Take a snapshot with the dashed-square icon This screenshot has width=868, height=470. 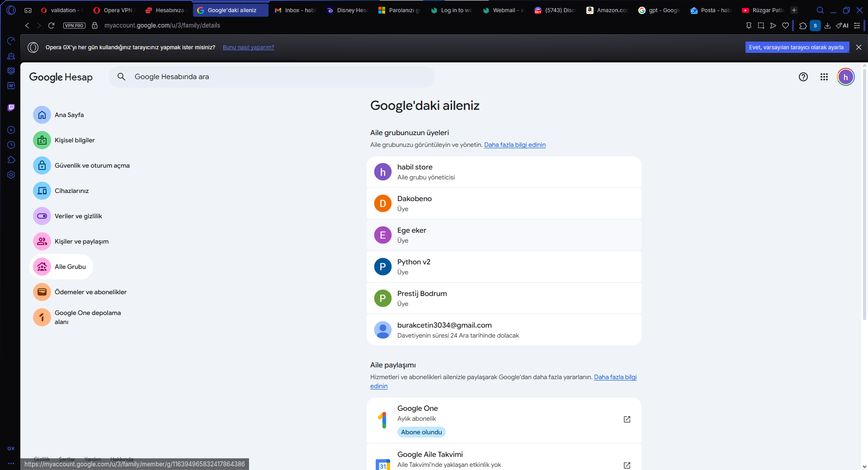[761, 25]
